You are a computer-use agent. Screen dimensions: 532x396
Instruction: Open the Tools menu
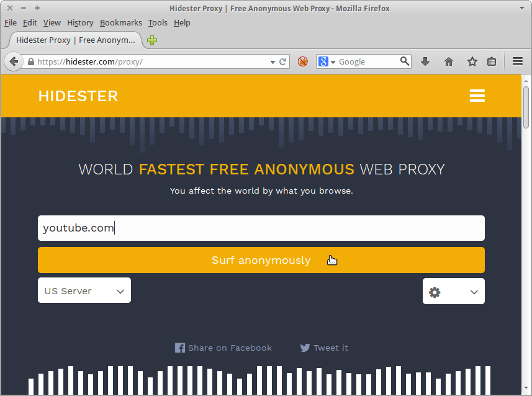158,23
